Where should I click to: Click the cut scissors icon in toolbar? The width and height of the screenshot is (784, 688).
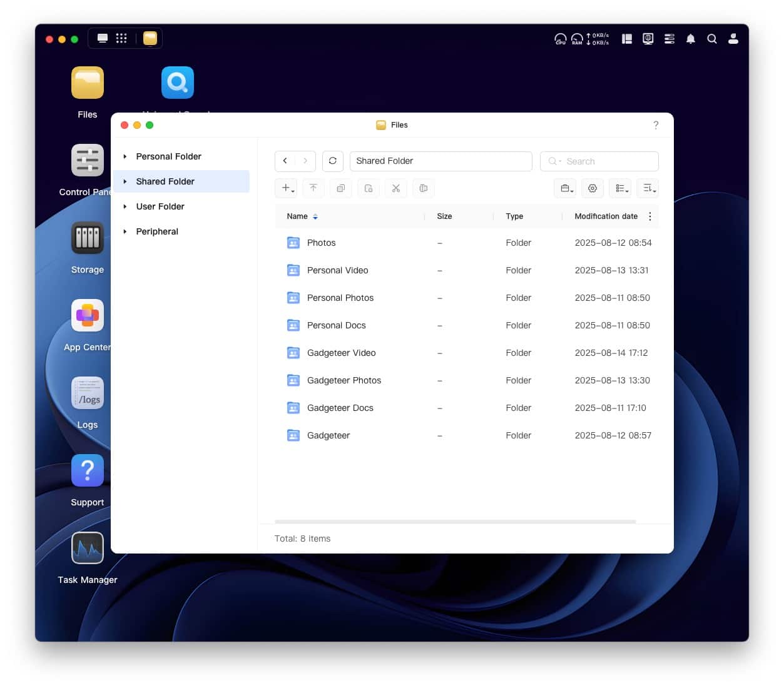point(396,188)
